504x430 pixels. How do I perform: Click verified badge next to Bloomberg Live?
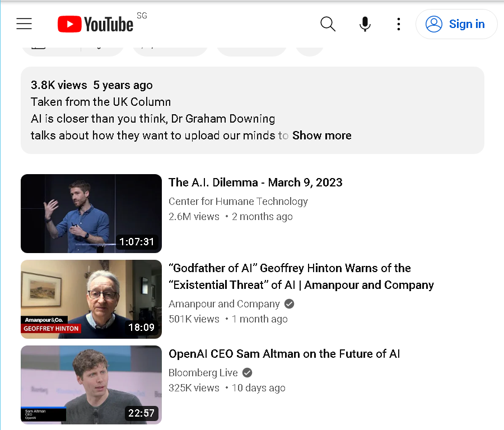pyautogui.click(x=247, y=373)
